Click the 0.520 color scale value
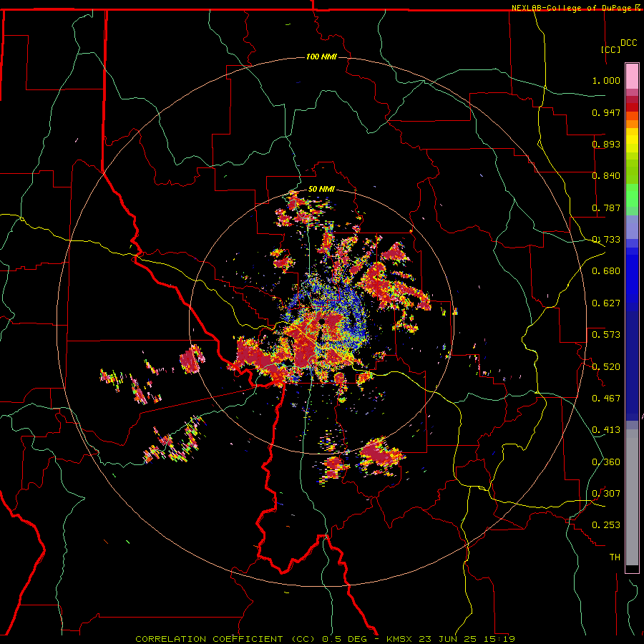This screenshot has height=644, width=644. coord(606,366)
